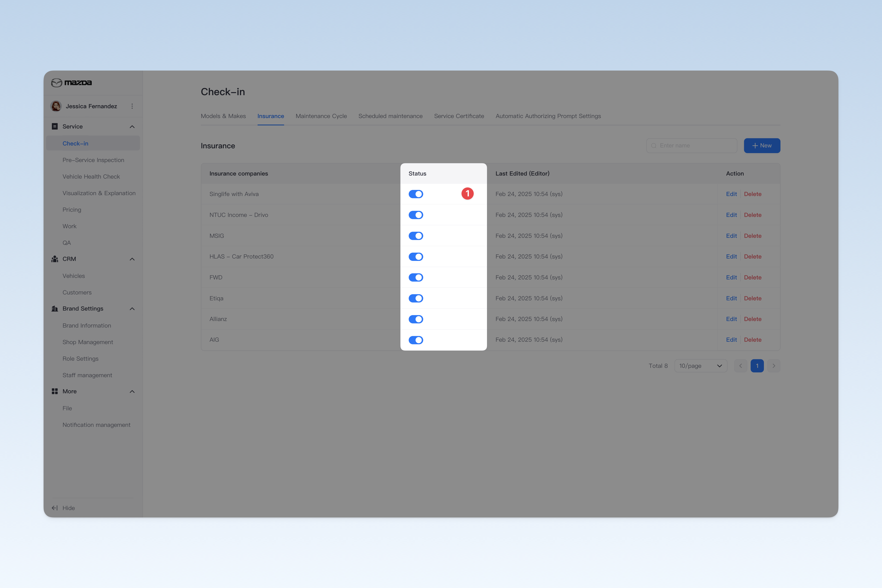Click the Brand Settings building icon
The image size is (882, 588).
[55, 309]
